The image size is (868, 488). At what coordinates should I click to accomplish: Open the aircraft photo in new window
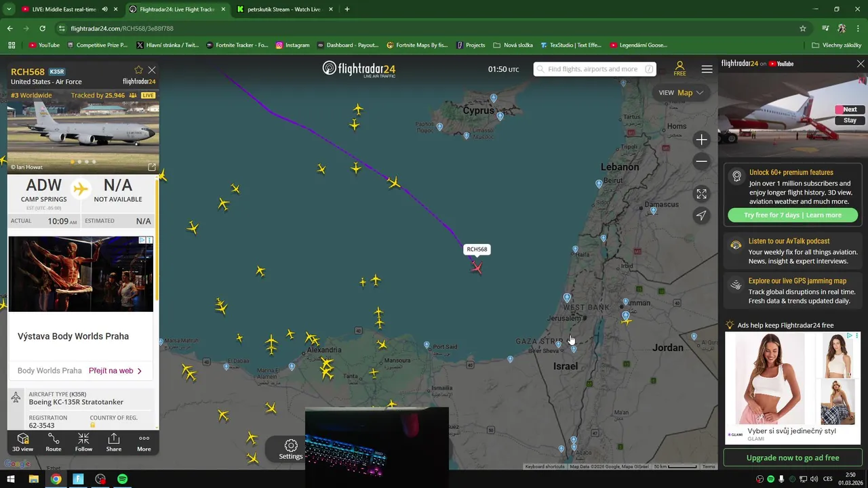[152, 167]
